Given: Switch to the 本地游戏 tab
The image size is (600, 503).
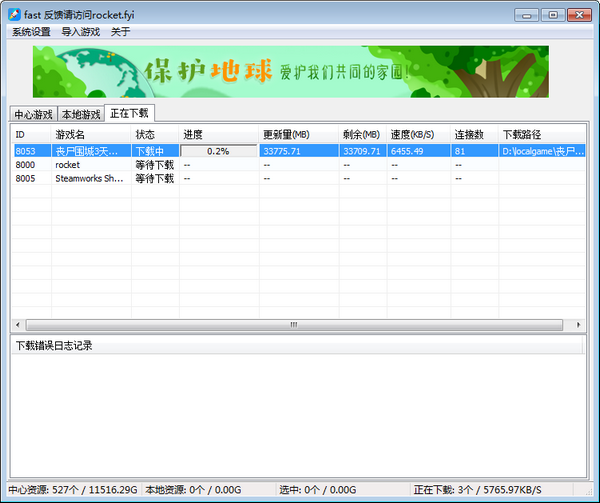Looking at the screenshot, I should tap(80, 114).
